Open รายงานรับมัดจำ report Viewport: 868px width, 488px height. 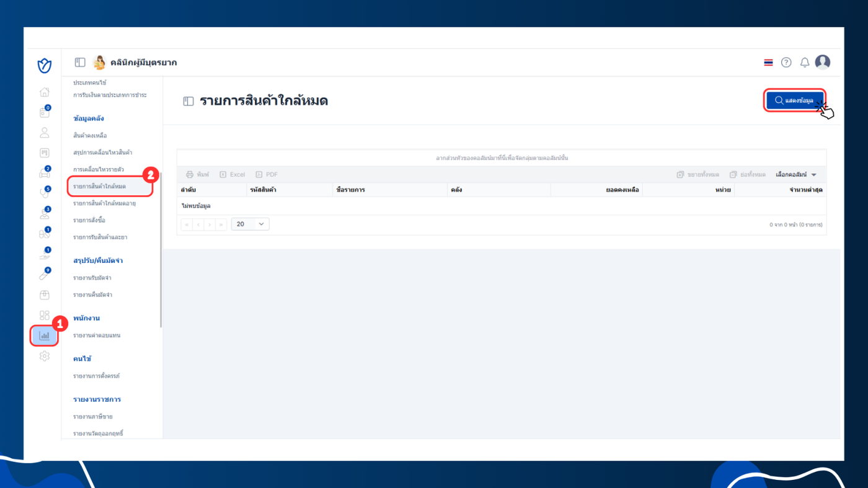pos(92,278)
